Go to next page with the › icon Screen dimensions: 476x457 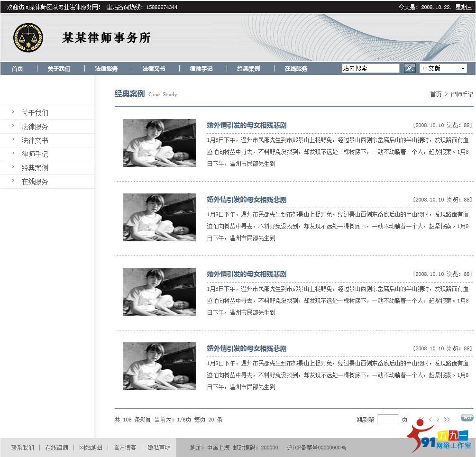438,419
